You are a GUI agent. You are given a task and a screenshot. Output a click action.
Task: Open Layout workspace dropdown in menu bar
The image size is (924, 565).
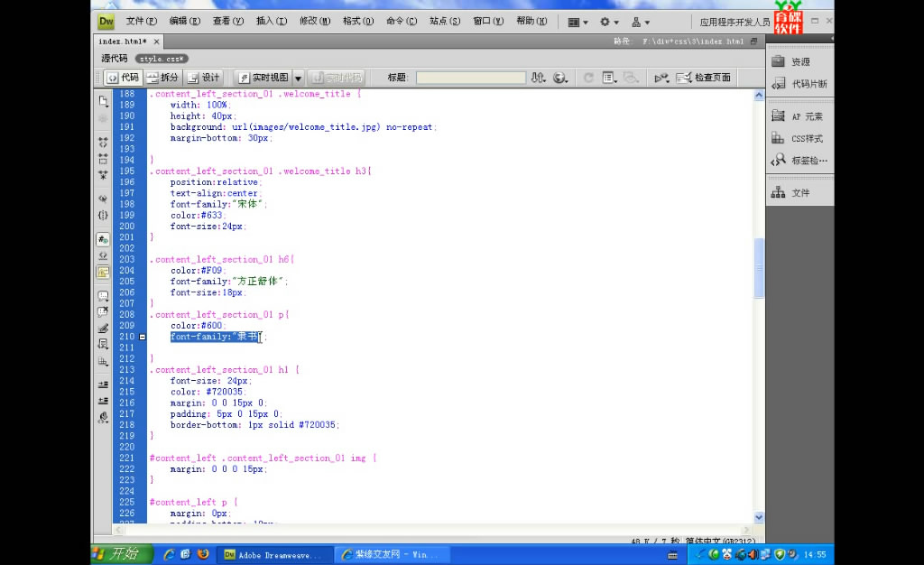click(x=577, y=23)
